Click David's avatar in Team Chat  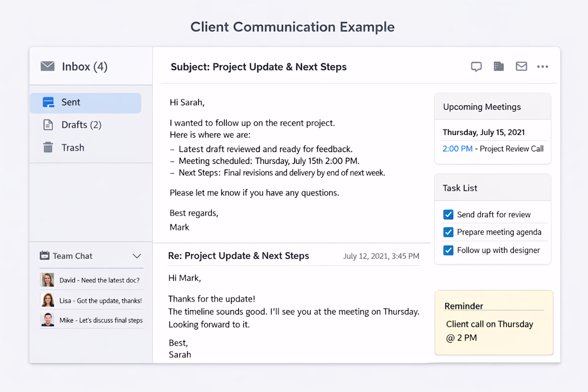[x=47, y=280]
